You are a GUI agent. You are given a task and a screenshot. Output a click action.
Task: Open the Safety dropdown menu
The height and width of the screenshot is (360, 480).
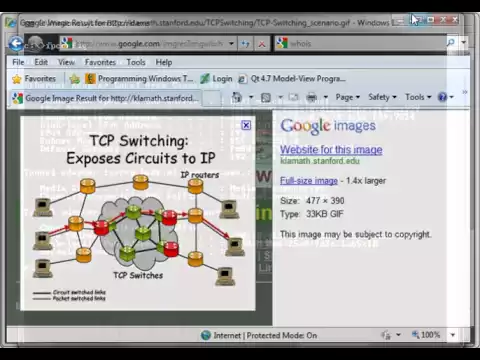(x=382, y=97)
